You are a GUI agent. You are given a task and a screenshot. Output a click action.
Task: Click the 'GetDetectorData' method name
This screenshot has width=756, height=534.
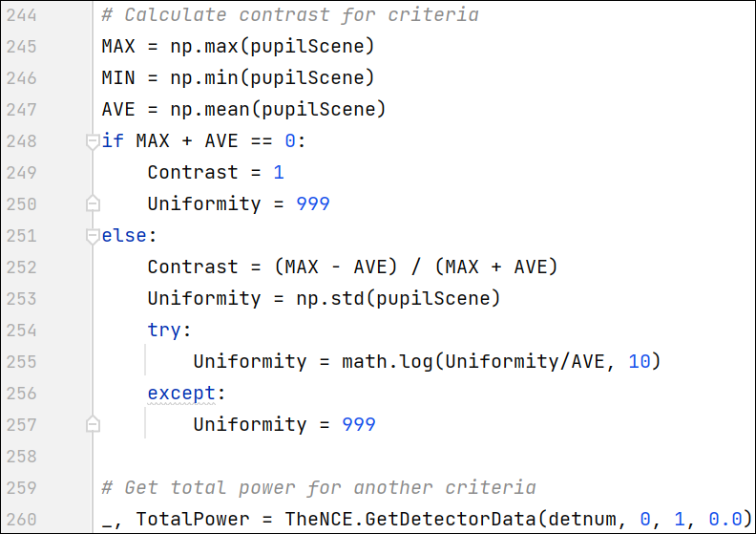451,519
